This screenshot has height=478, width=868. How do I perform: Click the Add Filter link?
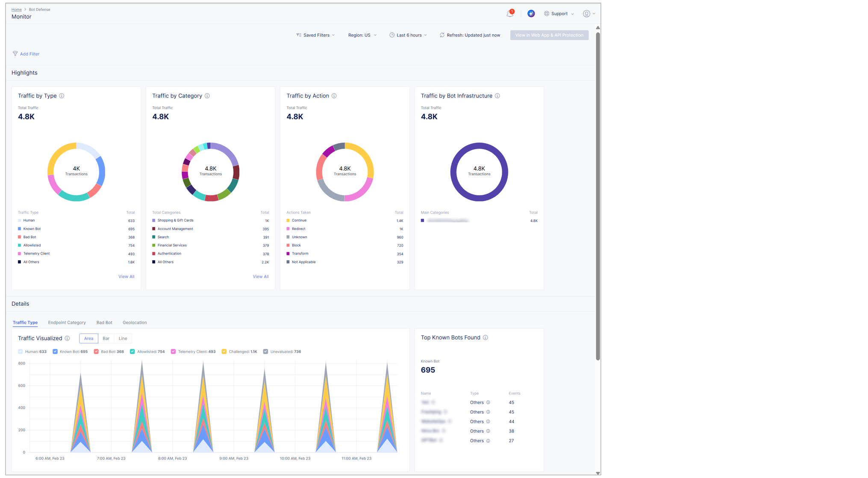[x=29, y=54]
